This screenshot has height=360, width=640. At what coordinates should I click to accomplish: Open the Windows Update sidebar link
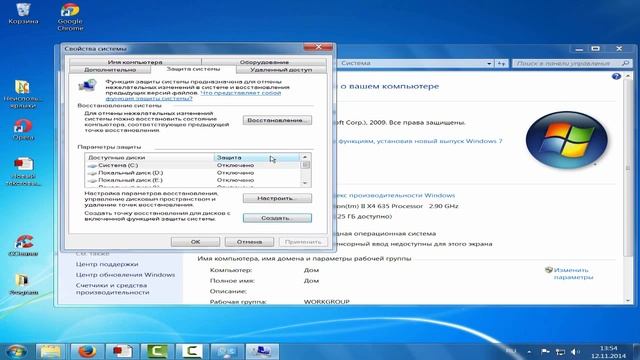point(125,275)
